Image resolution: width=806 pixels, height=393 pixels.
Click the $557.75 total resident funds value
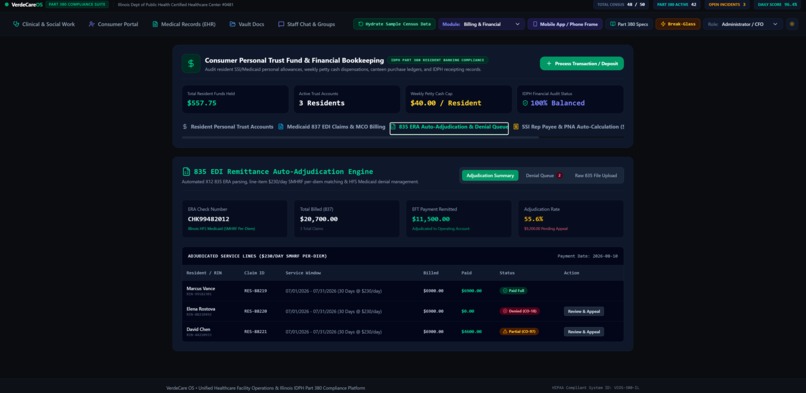click(x=202, y=103)
